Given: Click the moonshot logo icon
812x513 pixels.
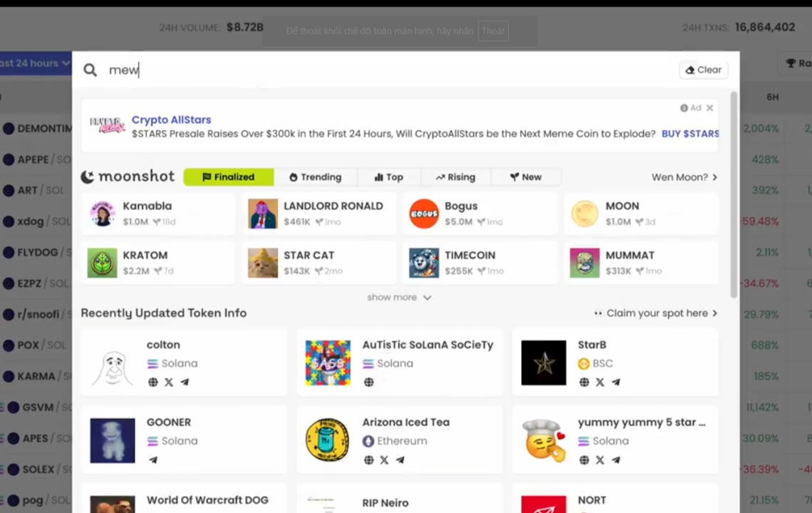Looking at the screenshot, I should point(88,177).
